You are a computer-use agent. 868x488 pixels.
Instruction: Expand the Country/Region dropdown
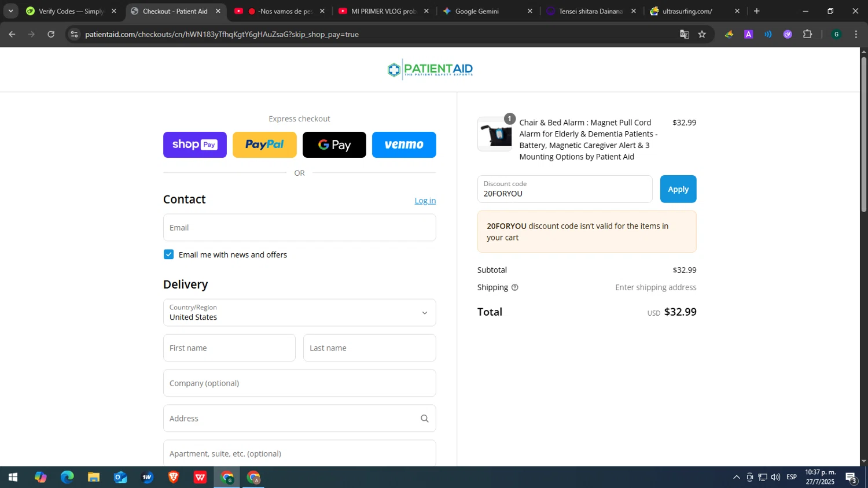click(x=300, y=313)
